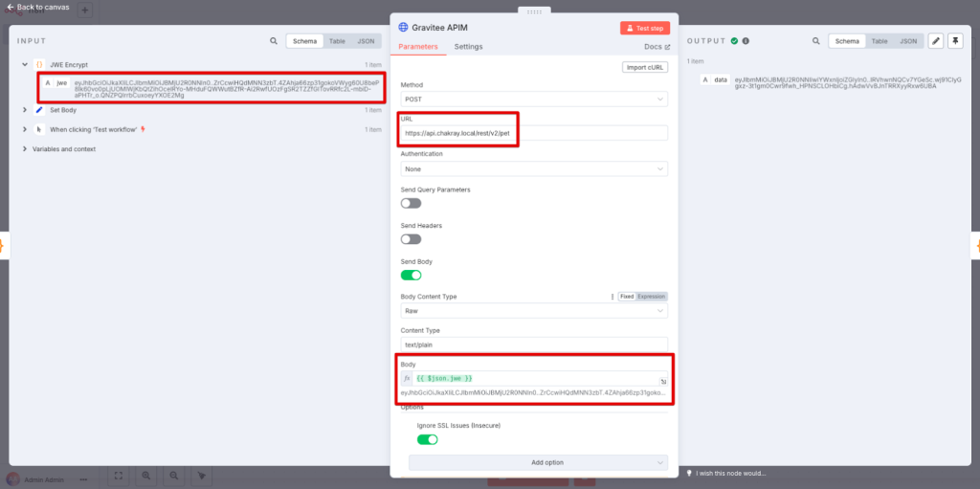Switch output view to JSON

pyautogui.click(x=908, y=41)
